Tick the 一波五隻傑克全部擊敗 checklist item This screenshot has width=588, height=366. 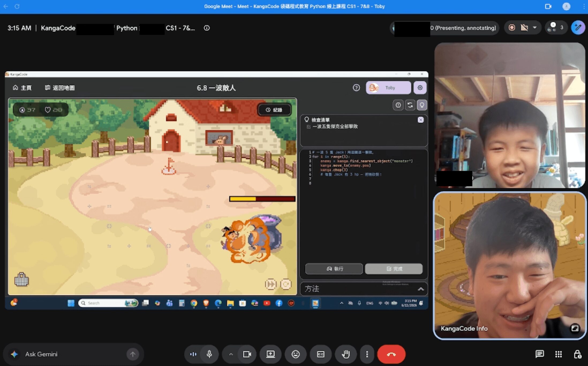(x=309, y=127)
